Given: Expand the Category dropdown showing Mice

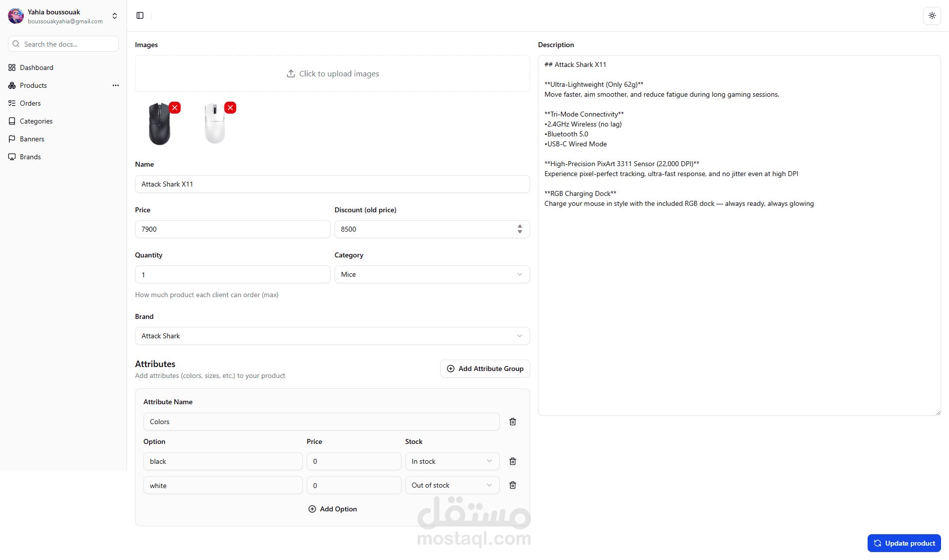Looking at the screenshot, I should coord(432,274).
